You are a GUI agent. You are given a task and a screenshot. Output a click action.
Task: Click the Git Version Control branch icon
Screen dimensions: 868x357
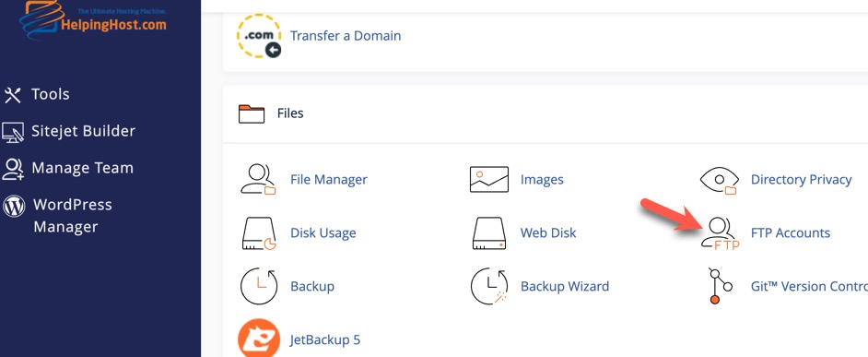[x=721, y=286]
